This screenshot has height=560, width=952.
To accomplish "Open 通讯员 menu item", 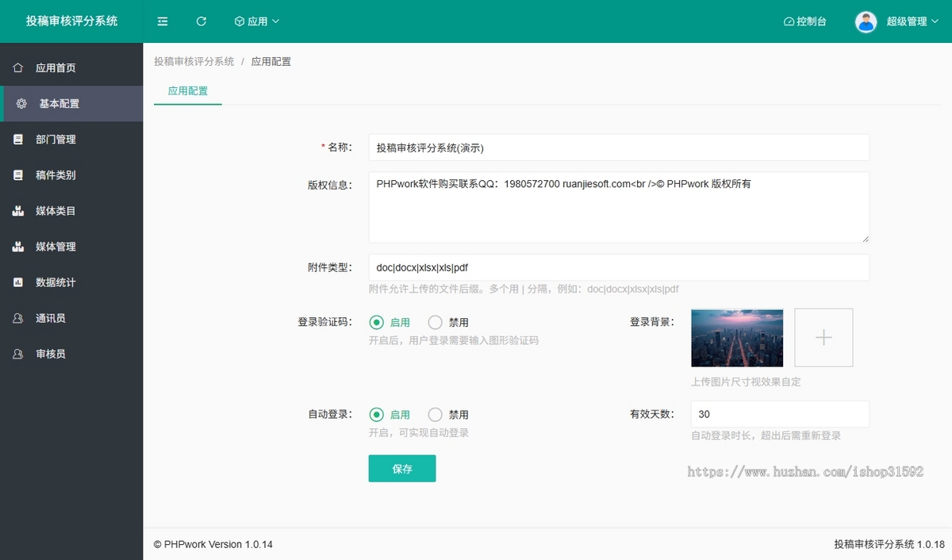I will coord(71,318).
